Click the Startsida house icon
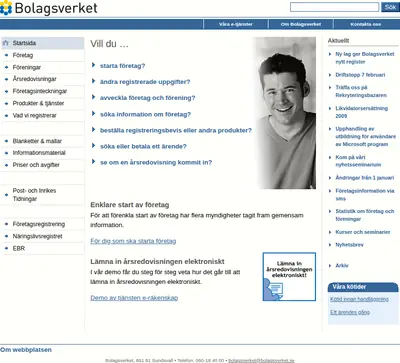This screenshot has width=400, height=363. (x=5, y=43)
